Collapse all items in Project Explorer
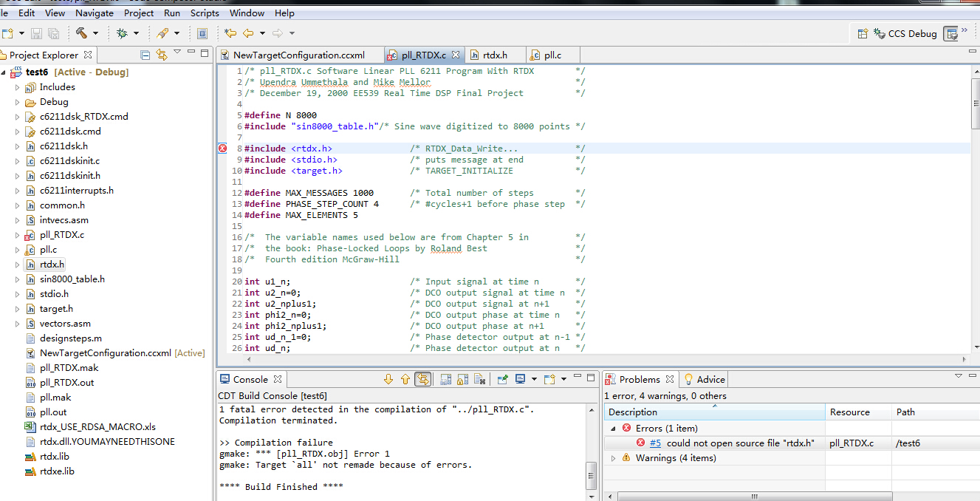This screenshot has height=501, width=980. 145,55
